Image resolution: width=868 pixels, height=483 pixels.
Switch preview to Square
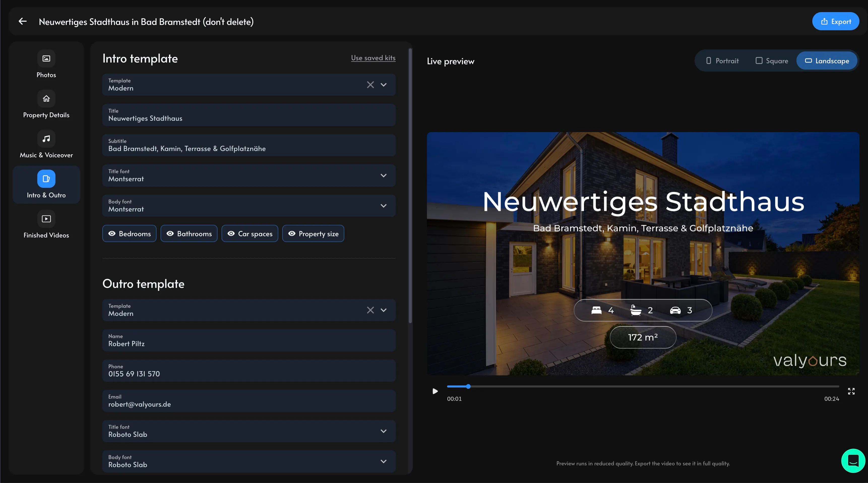tap(772, 61)
